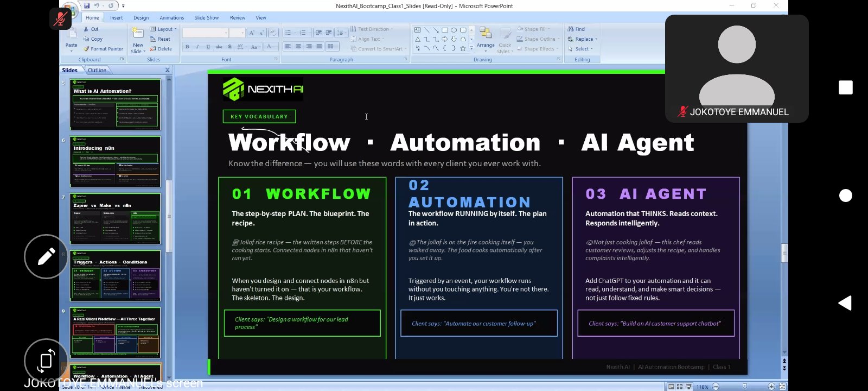The height and width of the screenshot is (391, 868).
Task: Toggle Align Text Right
Action: (309, 47)
